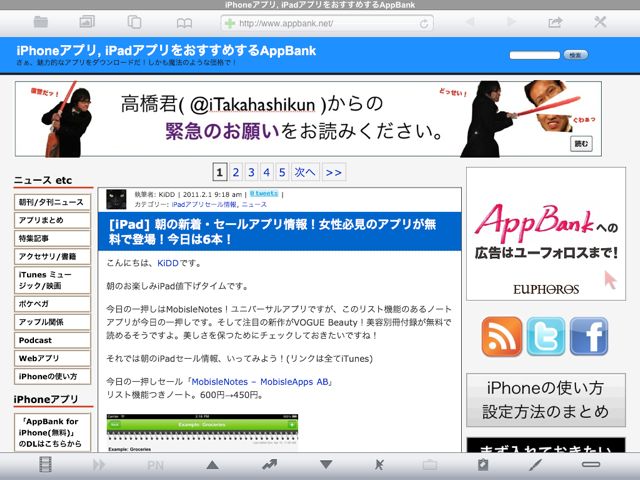Open the image gallery icon in top toolbar
This screenshot has width=640, height=480.
pyautogui.click(x=87, y=22)
